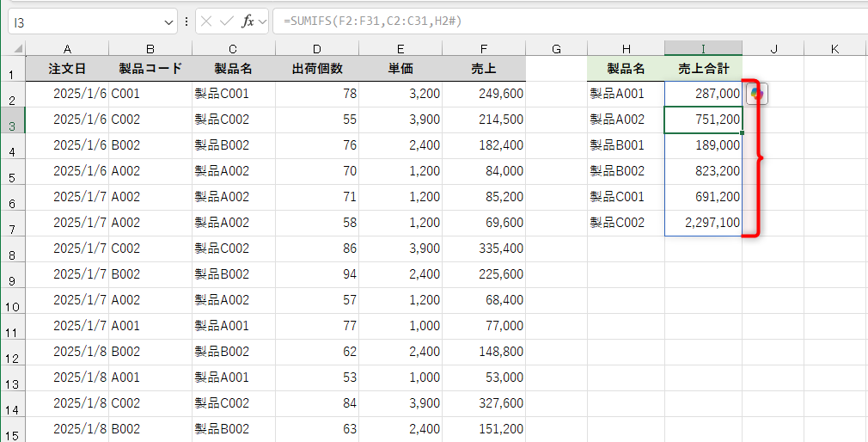Select column G header
The image size is (868, 442).
point(557,49)
